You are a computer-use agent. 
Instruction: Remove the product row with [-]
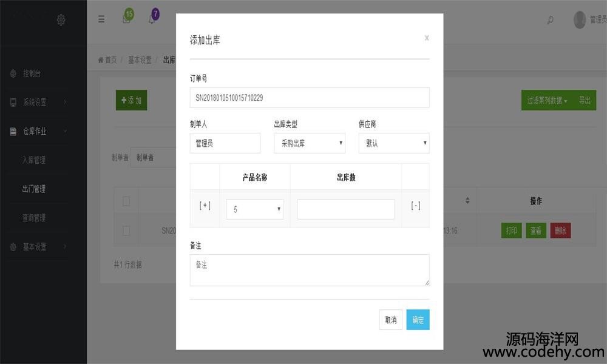pos(415,206)
